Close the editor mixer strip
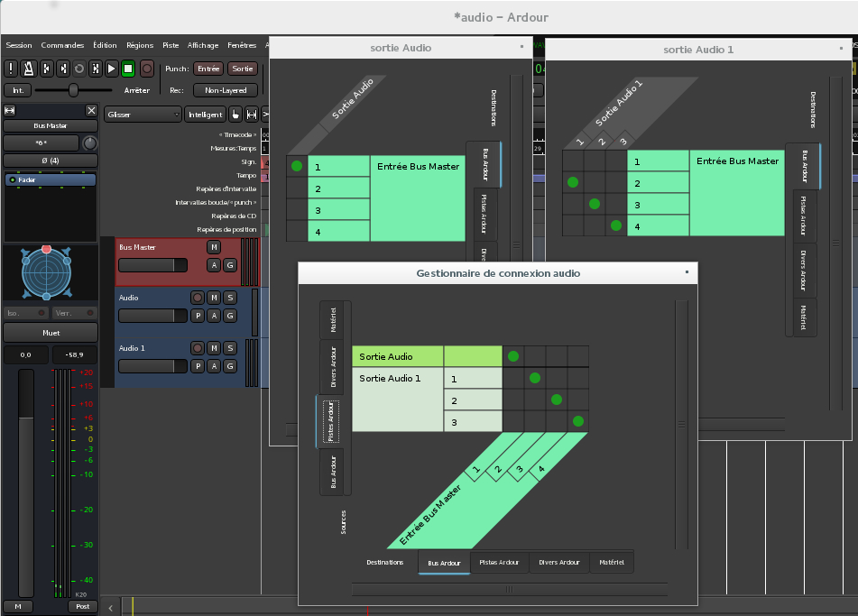The height and width of the screenshot is (616, 858). pyautogui.click(x=91, y=111)
